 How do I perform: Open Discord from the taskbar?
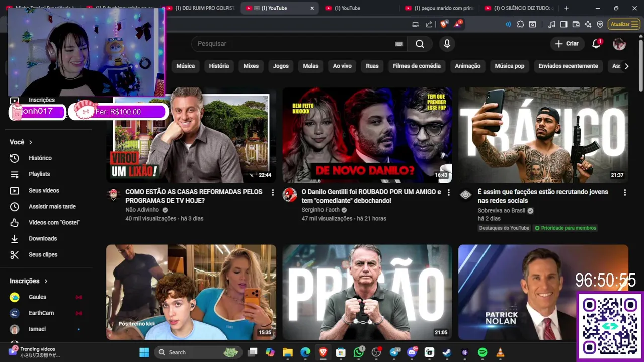point(412,352)
